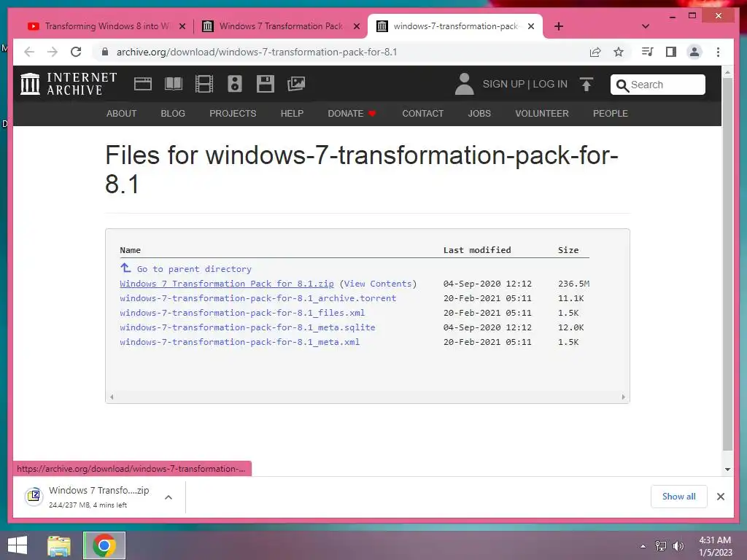The image size is (747, 560).
Task: Show hidden tray icons arrow
Action: click(x=643, y=546)
